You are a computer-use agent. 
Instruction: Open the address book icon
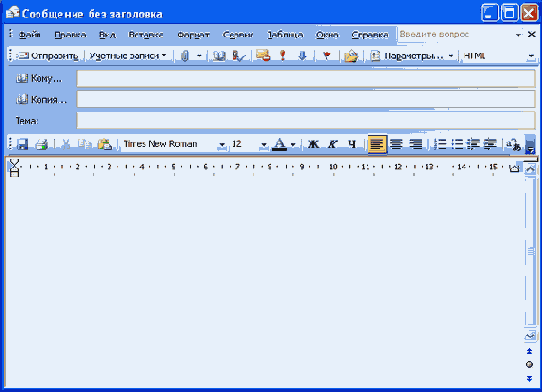(x=219, y=56)
